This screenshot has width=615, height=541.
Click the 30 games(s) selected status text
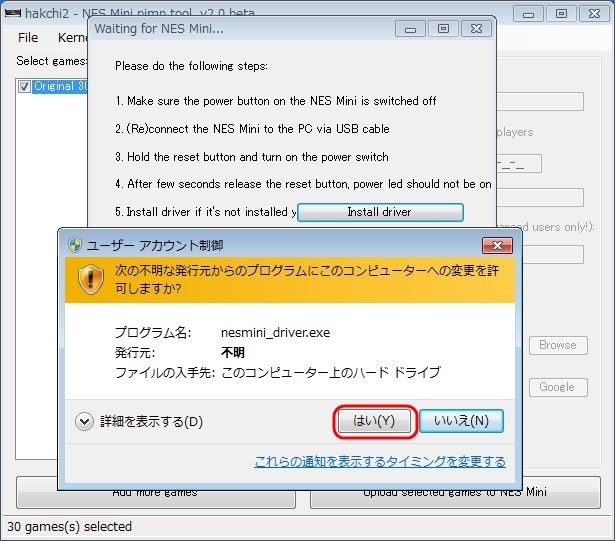coord(69,526)
